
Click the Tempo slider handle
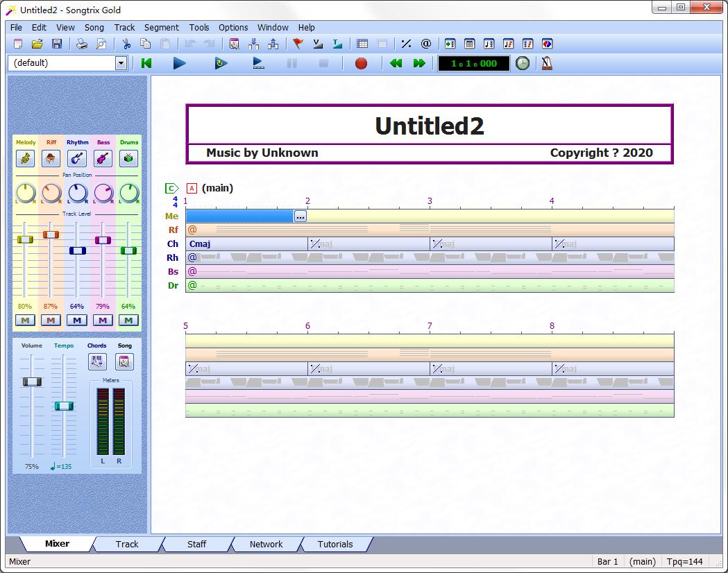tap(64, 406)
